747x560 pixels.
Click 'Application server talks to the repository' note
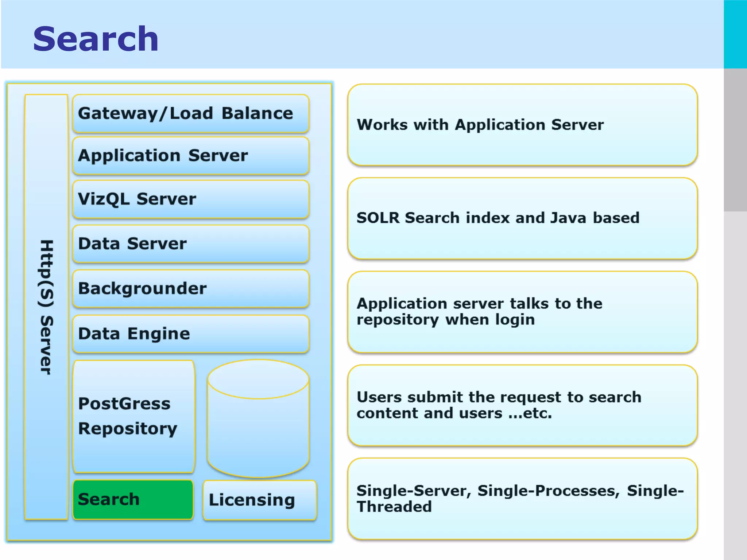point(522,312)
